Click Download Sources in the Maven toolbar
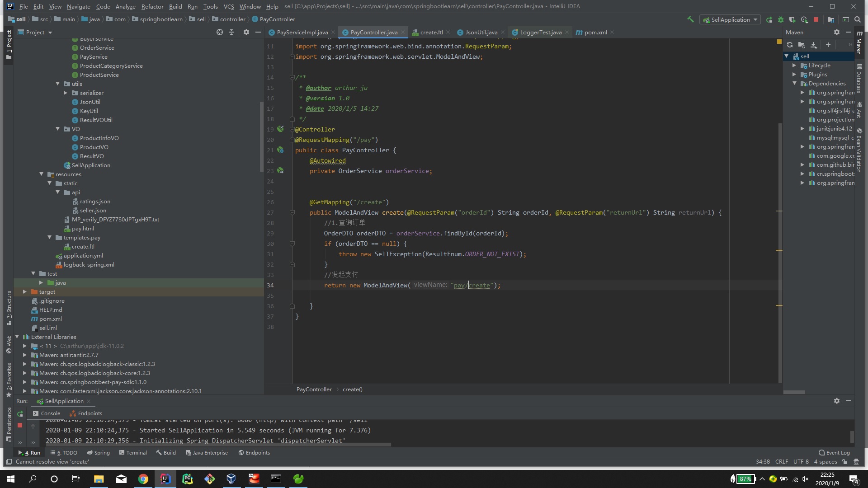The height and width of the screenshot is (488, 868). click(x=814, y=45)
